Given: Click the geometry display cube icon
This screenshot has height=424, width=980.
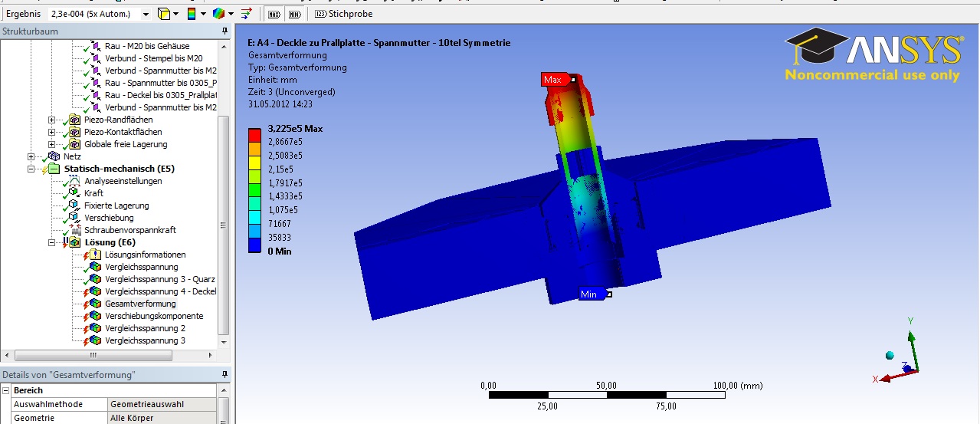Looking at the screenshot, I should 163,14.
